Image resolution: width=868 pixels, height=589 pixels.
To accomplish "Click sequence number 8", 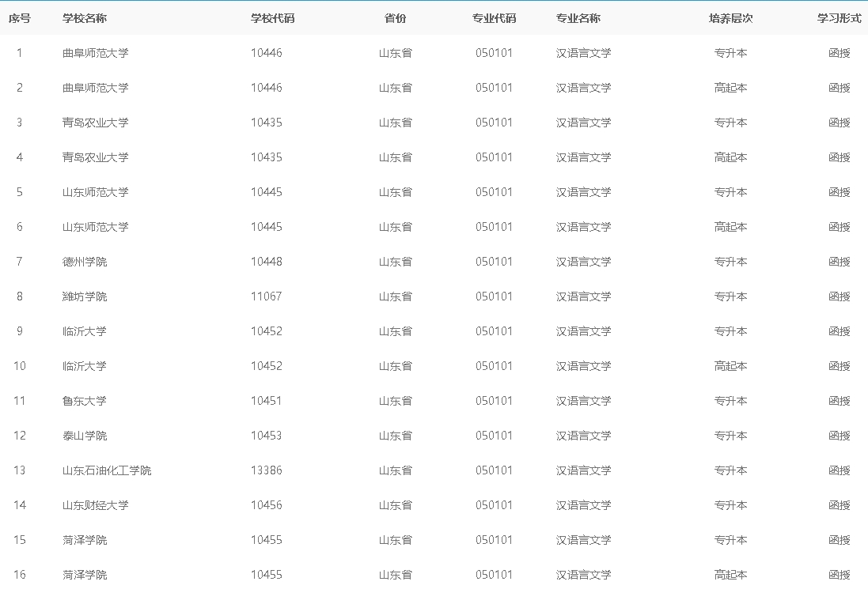I will point(19,296).
